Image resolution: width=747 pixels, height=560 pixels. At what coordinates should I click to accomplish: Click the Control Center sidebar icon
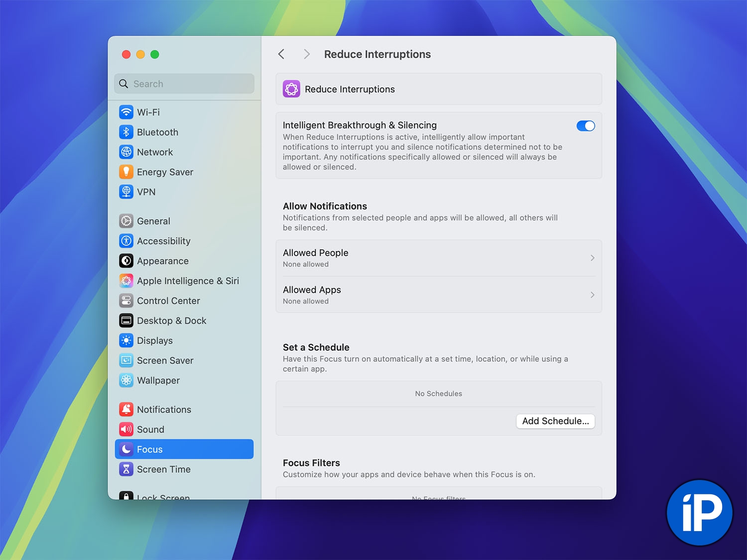pos(126,301)
